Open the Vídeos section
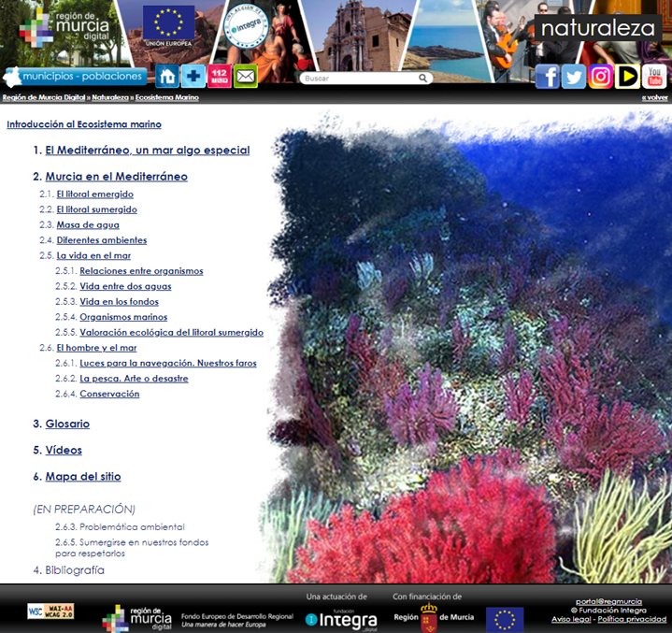The image size is (672, 633). point(64,450)
